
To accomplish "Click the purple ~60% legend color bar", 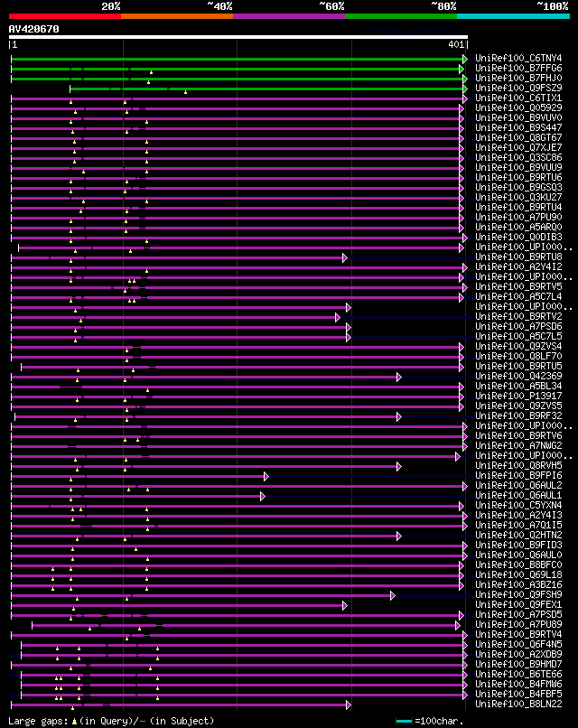I will coord(289,16).
